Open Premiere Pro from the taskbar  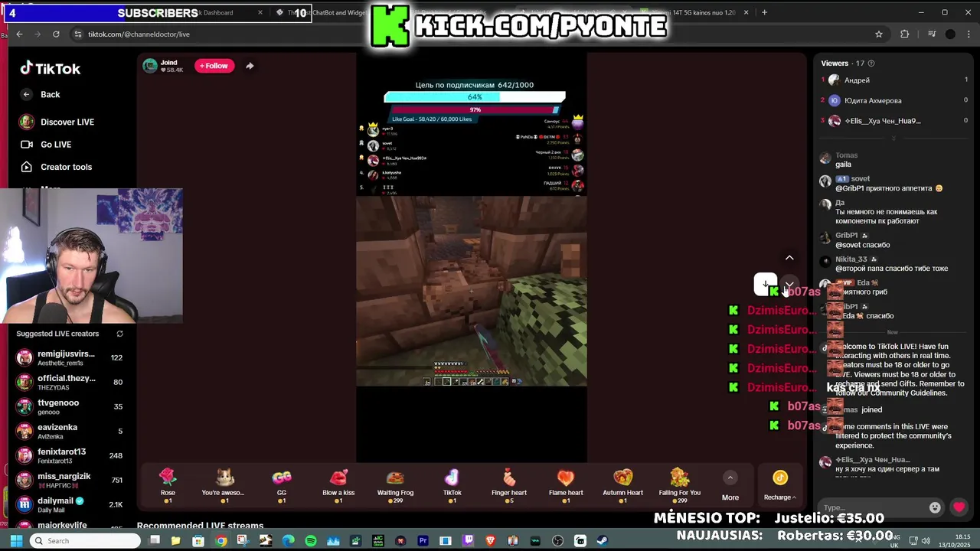[423, 541]
